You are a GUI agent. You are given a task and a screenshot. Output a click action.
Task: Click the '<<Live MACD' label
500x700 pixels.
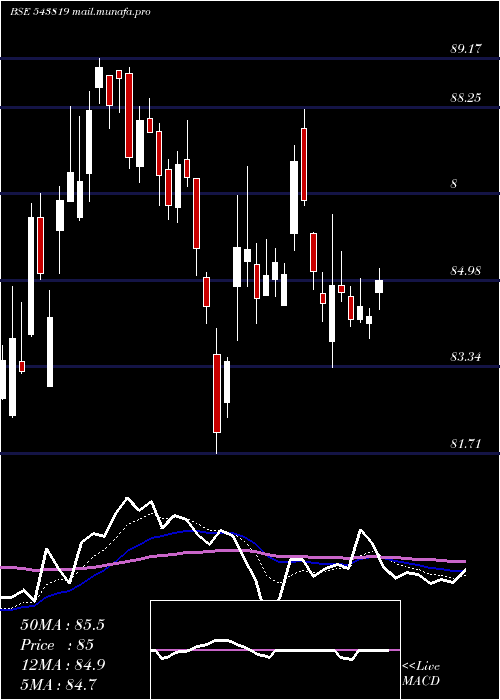pos(421,673)
